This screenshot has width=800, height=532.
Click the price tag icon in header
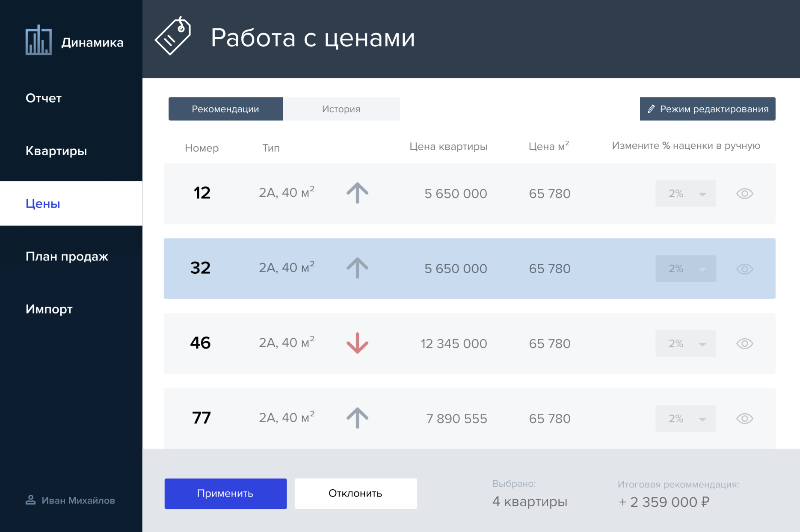pyautogui.click(x=173, y=36)
